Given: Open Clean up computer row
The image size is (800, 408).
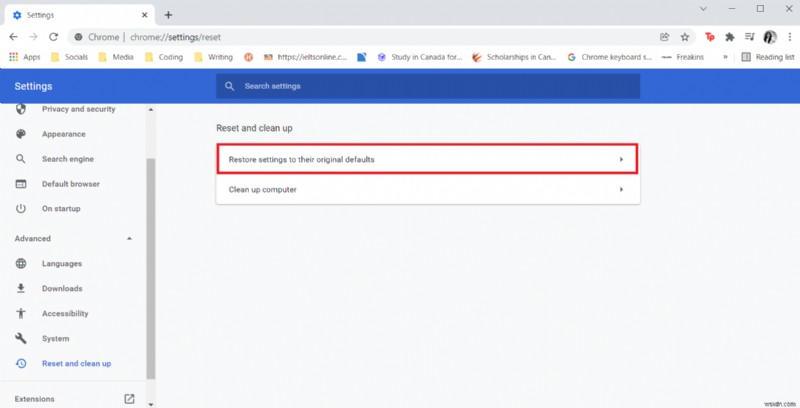Looking at the screenshot, I should click(x=428, y=189).
